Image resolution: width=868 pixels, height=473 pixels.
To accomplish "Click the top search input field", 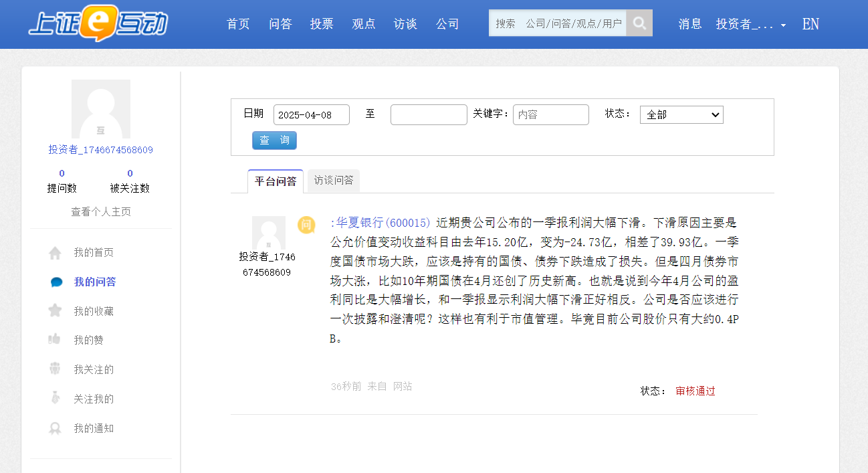I will point(558,23).
